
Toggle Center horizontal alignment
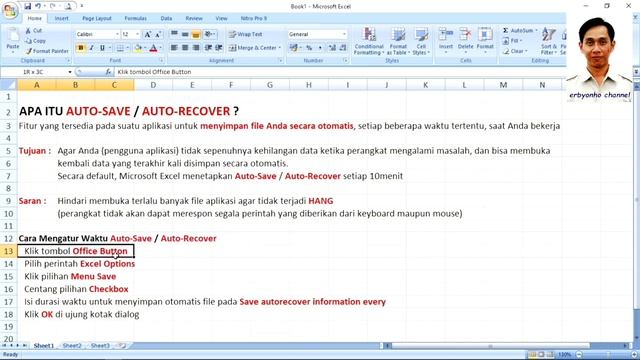[185, 48]
